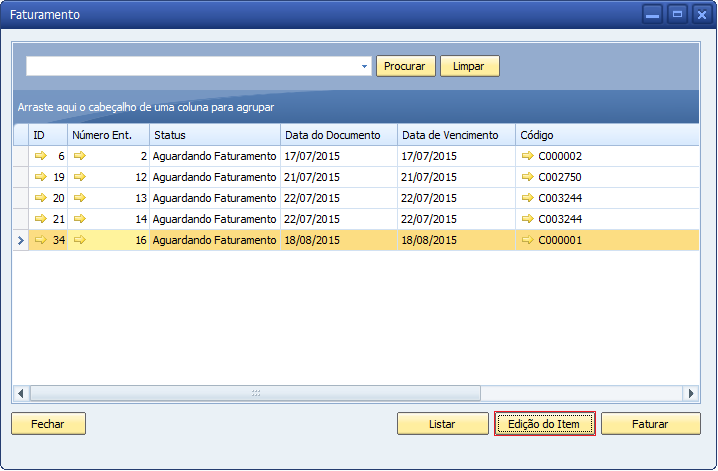Select the C000001 code text

click(560, 240)
